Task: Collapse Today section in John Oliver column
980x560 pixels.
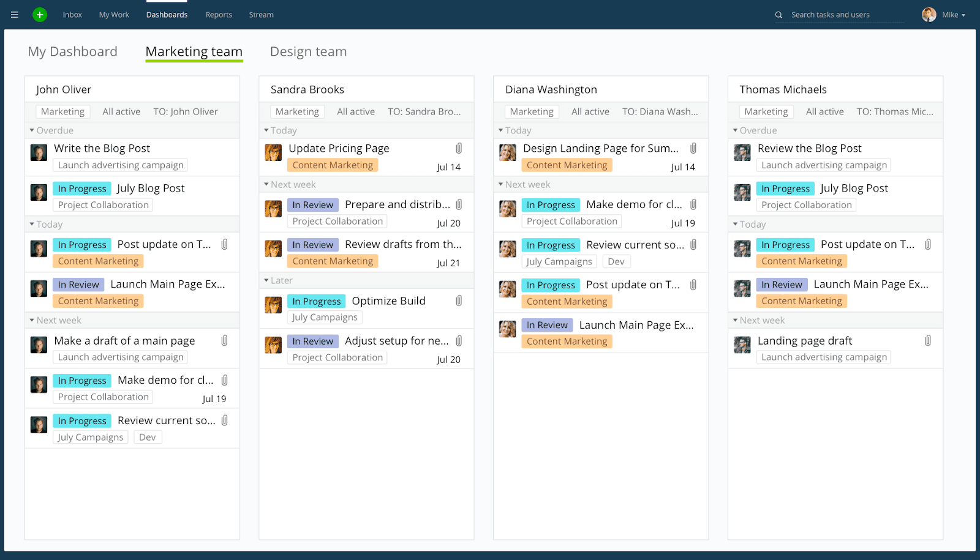Action: [32, 224]
